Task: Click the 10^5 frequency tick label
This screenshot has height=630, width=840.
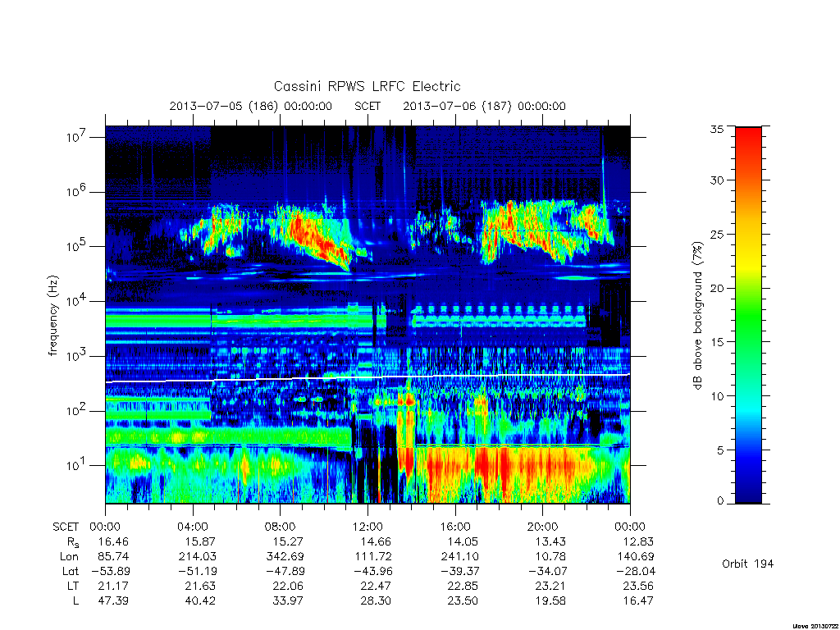Action: [x=76, y=246]
